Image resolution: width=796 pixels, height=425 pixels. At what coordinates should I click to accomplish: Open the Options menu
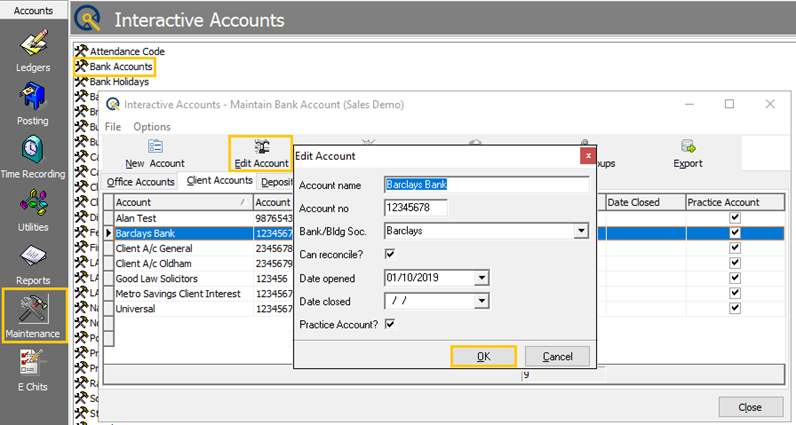point(152,126)
